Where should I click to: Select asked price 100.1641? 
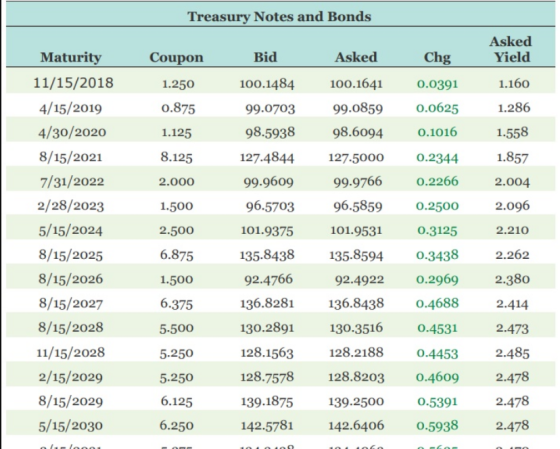356,84
